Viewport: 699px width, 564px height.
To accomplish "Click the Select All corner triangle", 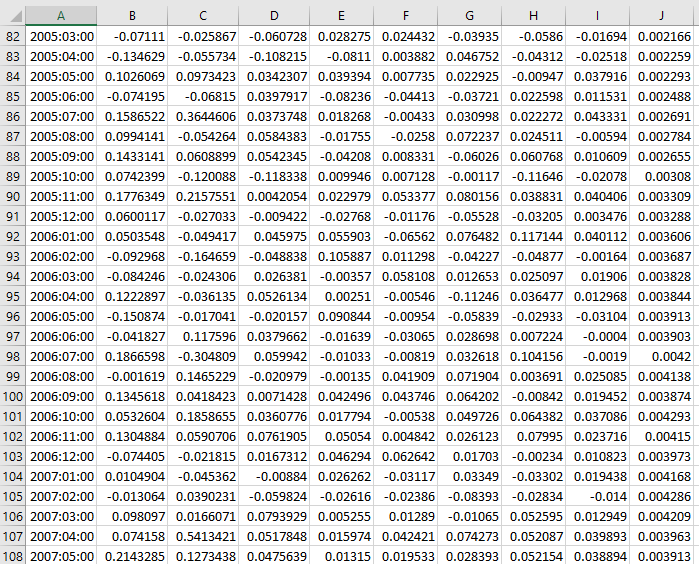I will [x=16, y=16].
